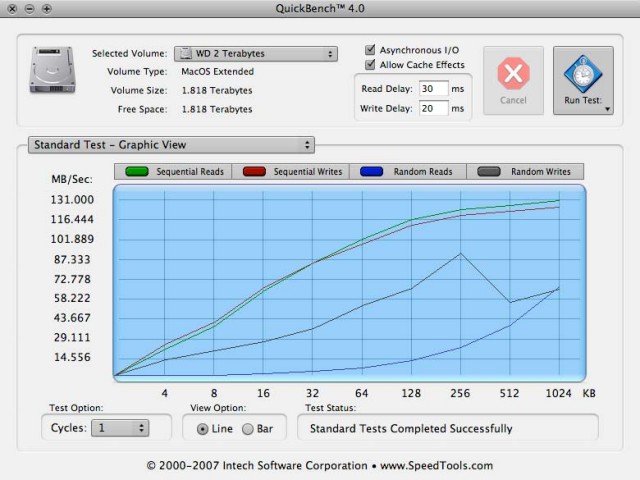
Task: Click the red Sequential Writes swatch
Action: (254, 171)
